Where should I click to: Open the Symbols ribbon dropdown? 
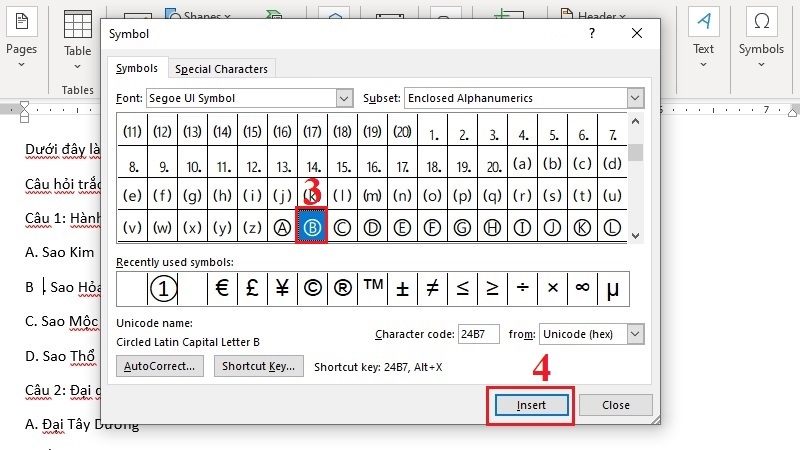tap(761, 37)
